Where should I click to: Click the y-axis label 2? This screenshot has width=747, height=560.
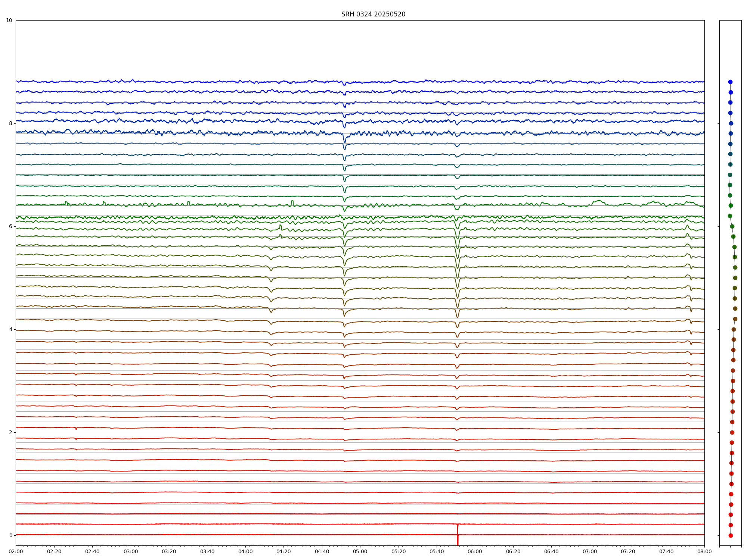pos(10,432)
